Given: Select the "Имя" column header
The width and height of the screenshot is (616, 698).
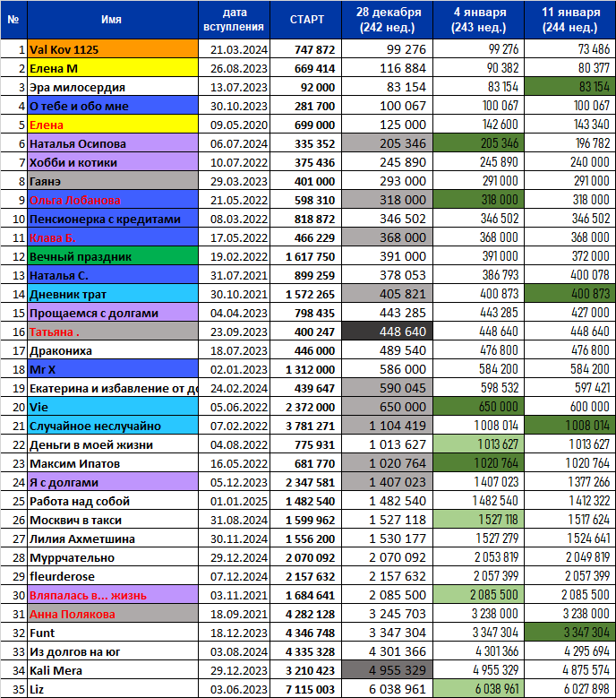Looking at the screenshot, I should [113, 20].
